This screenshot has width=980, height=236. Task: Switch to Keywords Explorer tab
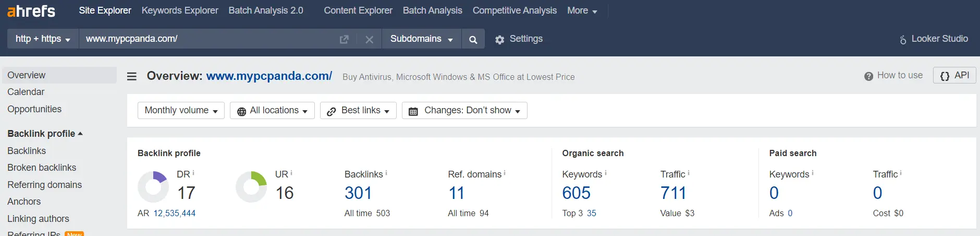pyautogui.click(x=180, y=10)
